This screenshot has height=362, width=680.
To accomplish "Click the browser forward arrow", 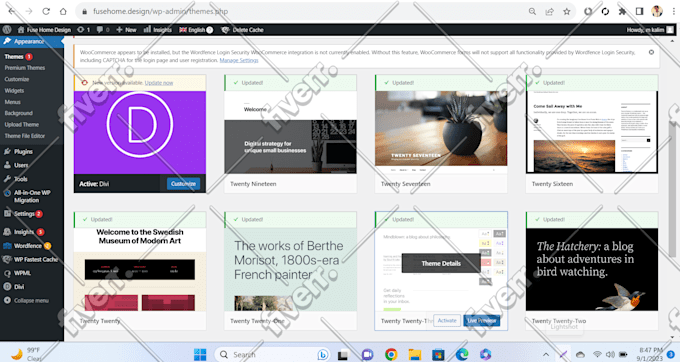I will click(x=29, y=11).
